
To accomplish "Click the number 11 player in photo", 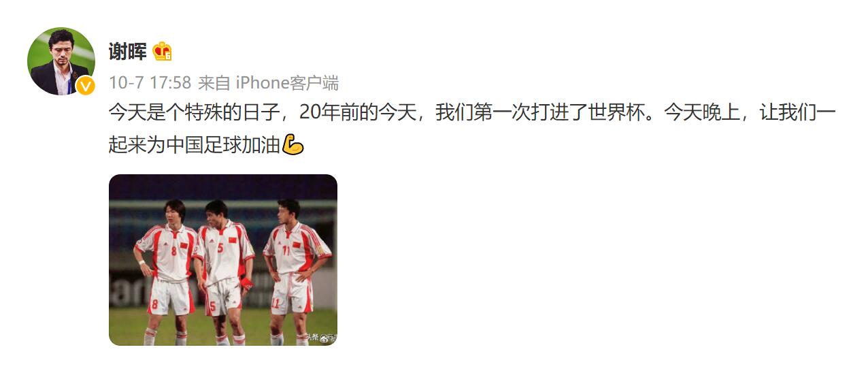I will tap(294, 272).
